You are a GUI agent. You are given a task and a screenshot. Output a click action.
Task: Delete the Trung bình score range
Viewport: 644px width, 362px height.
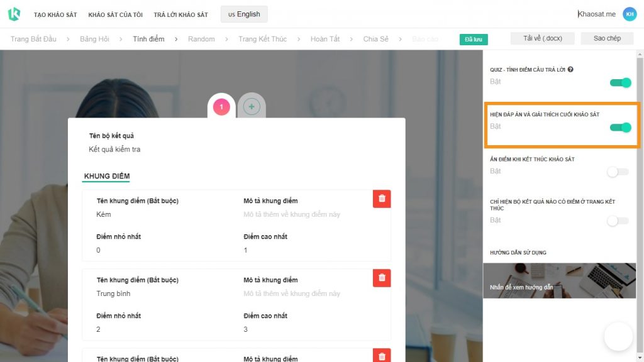[382, 278]
